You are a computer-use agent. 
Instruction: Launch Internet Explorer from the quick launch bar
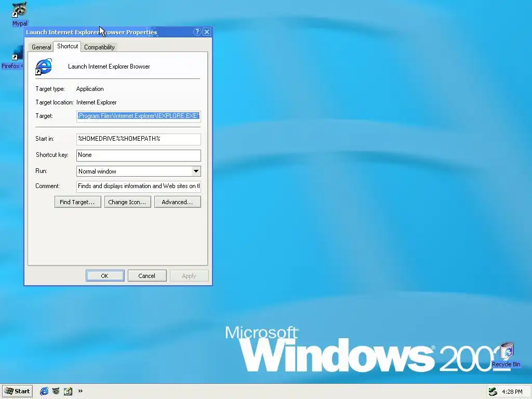44,391
